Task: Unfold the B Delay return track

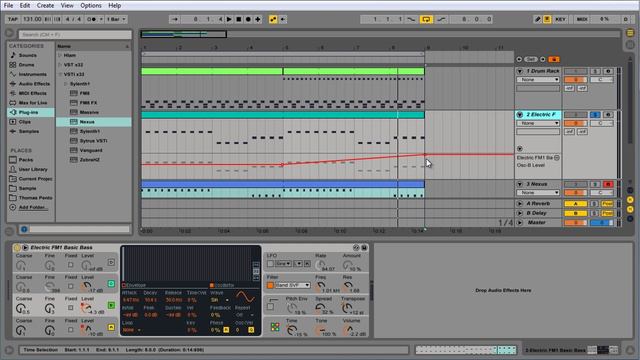Action: pyautogui.click(x=520, y=213)
